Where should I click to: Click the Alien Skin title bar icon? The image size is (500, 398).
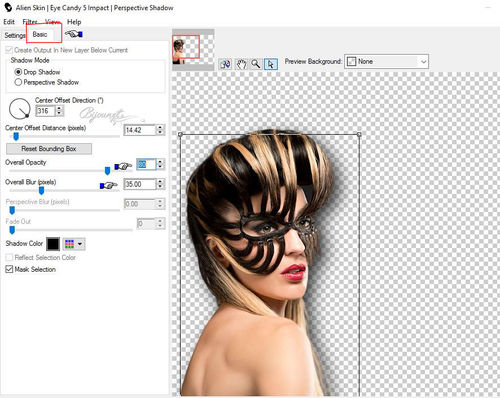point(8,7)
